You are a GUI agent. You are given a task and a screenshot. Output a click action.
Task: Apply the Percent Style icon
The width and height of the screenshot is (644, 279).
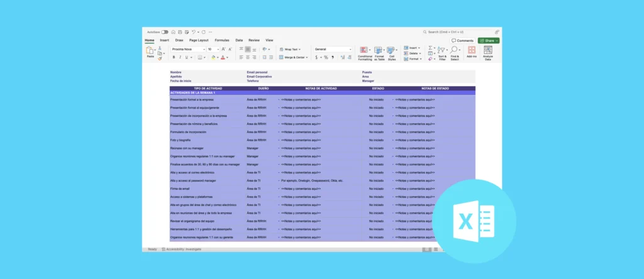326,57
